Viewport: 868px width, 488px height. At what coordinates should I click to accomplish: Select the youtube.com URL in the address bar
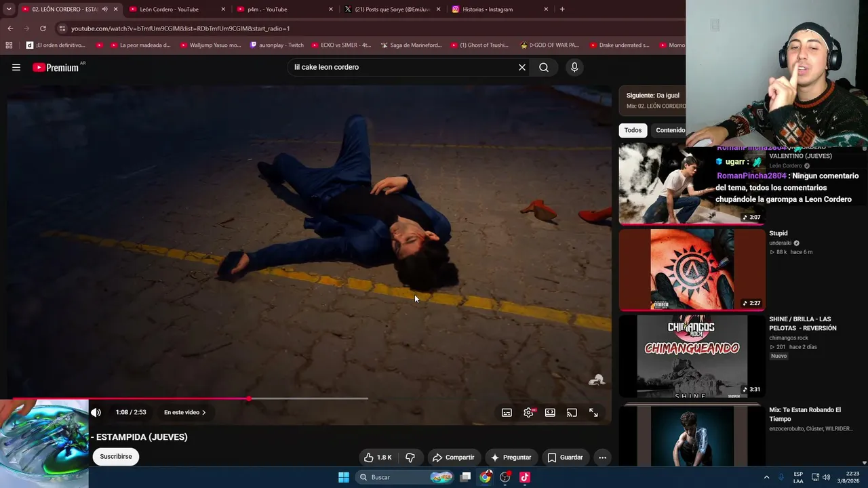(180, 28)
